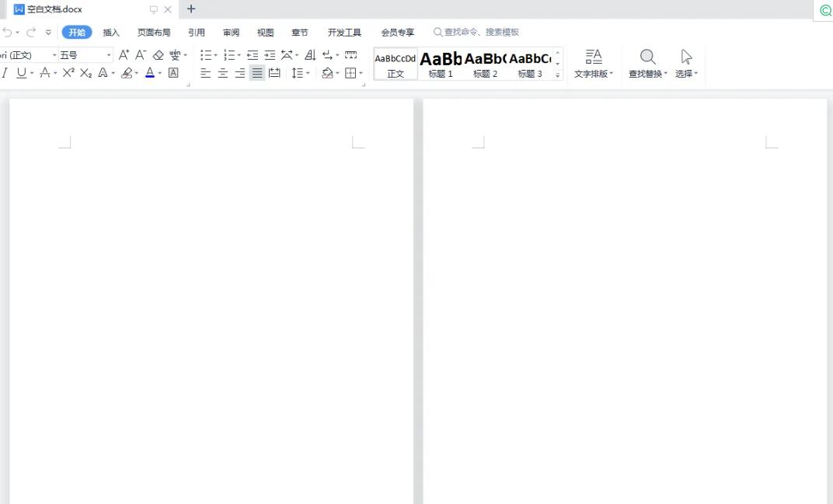Image resolution: width=833 pixels, height=504 pixels.
Task: Expand the line spacing dropdown arrow
Action: 308,73
